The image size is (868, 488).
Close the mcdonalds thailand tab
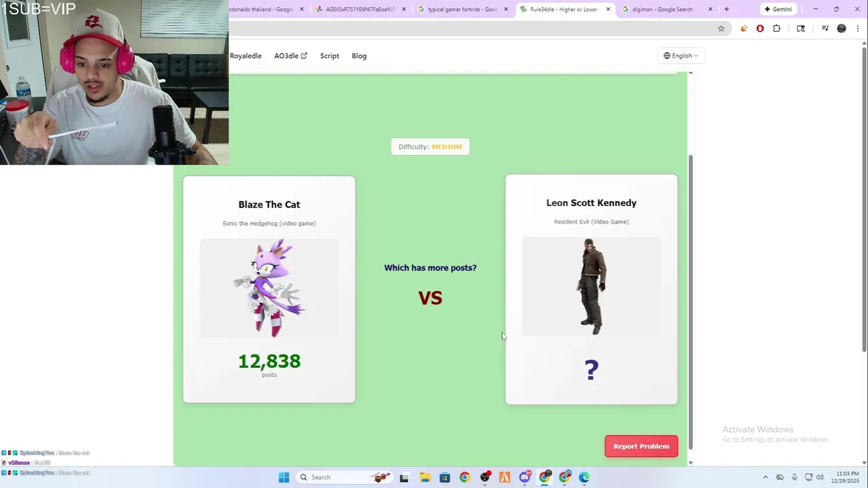pos(302,9)
